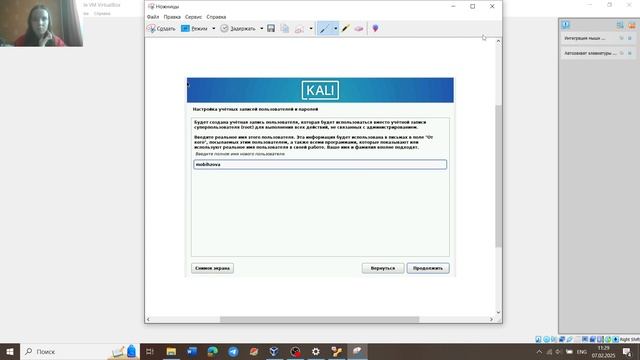Screen dimensions: 640x360
Task: Open the snip in Paint 3D
Action: point(375,29)
